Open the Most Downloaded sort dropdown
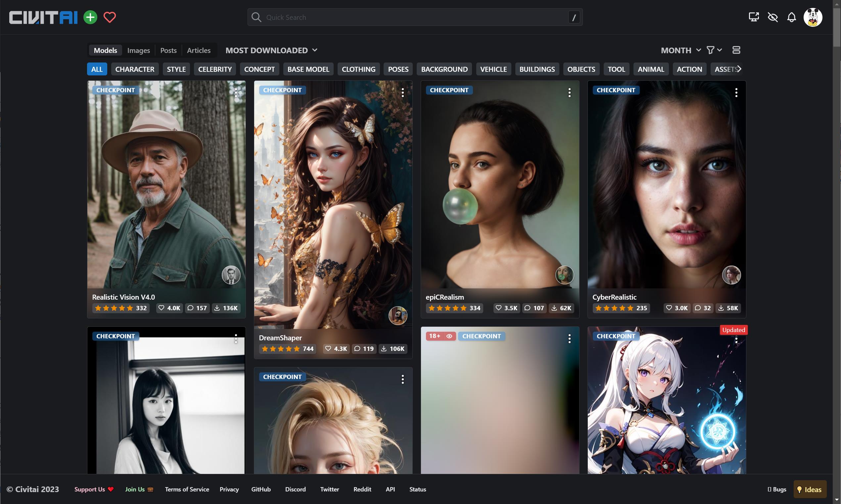 [271, 50]
